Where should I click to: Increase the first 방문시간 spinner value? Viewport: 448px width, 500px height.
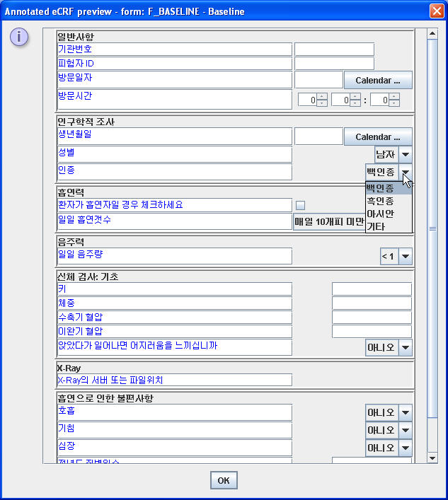[x=322, y=96]
